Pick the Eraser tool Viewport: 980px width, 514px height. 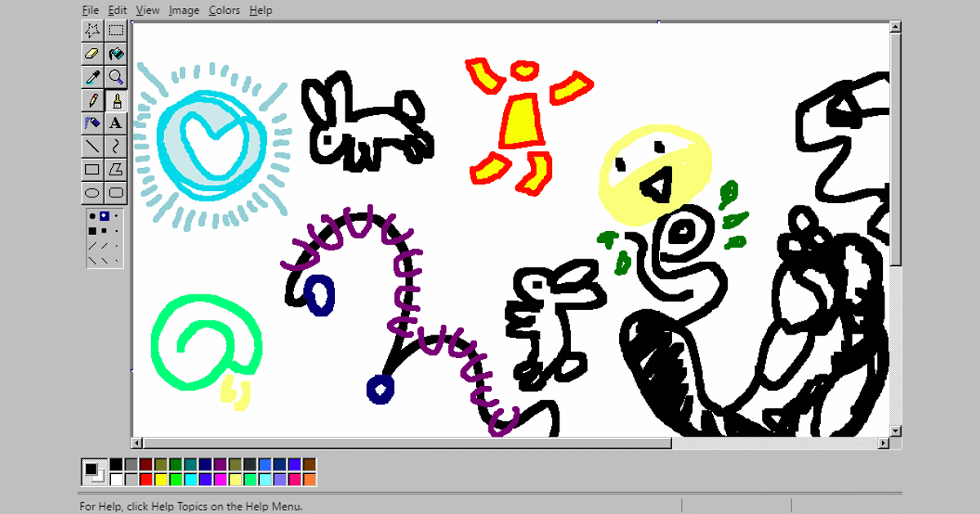coord(92,54)
